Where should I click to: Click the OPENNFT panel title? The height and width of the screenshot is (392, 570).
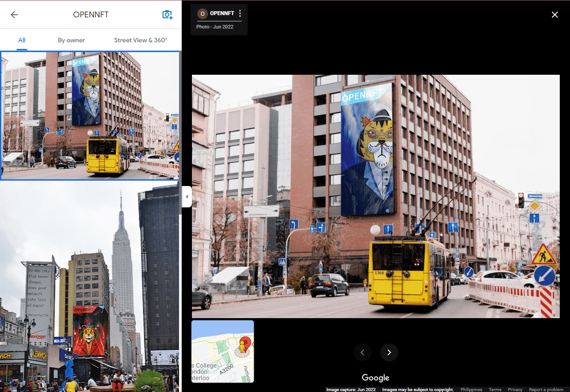pyautogui.click(x=91, y=15)
